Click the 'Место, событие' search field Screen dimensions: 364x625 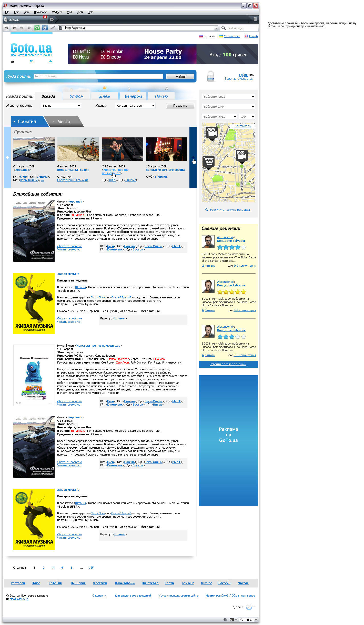click(98, 76)
